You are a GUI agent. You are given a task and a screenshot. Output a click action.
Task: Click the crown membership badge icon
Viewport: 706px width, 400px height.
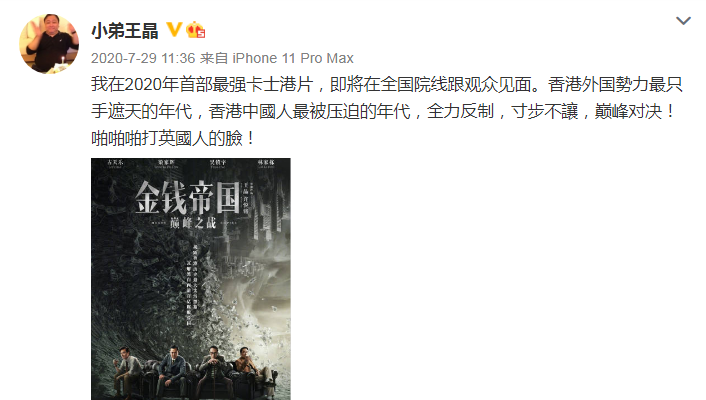pyautogui.click(x=195, y=30)
